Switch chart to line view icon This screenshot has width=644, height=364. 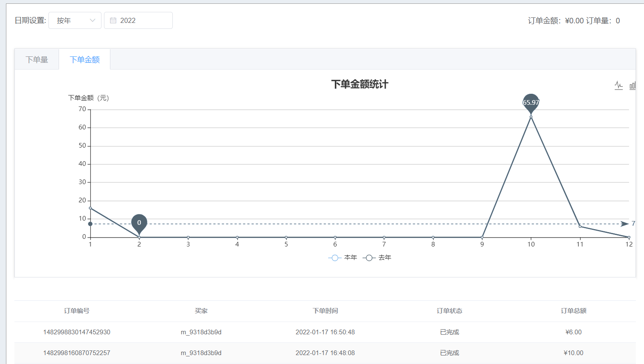[619, 85]
